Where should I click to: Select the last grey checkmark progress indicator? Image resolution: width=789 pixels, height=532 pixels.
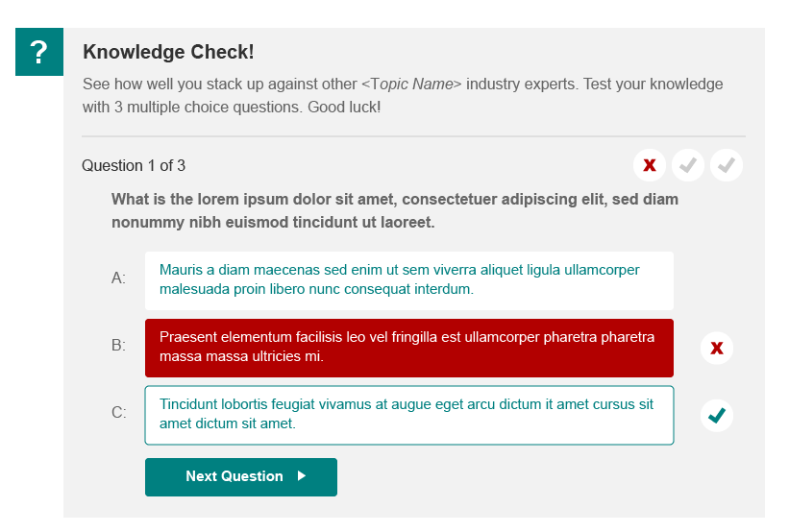(x=727, y=166)
